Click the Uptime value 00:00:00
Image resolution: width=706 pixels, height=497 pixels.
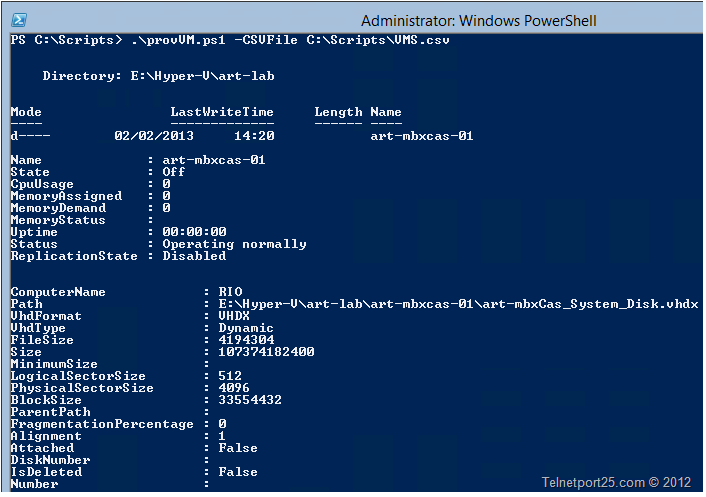[194, 232]
